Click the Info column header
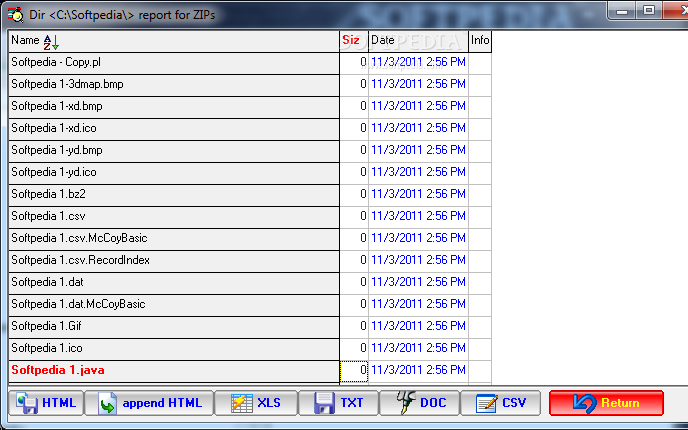Image resolution: width=688 pixels, height=430 pixels. click(x=480, y=41)
